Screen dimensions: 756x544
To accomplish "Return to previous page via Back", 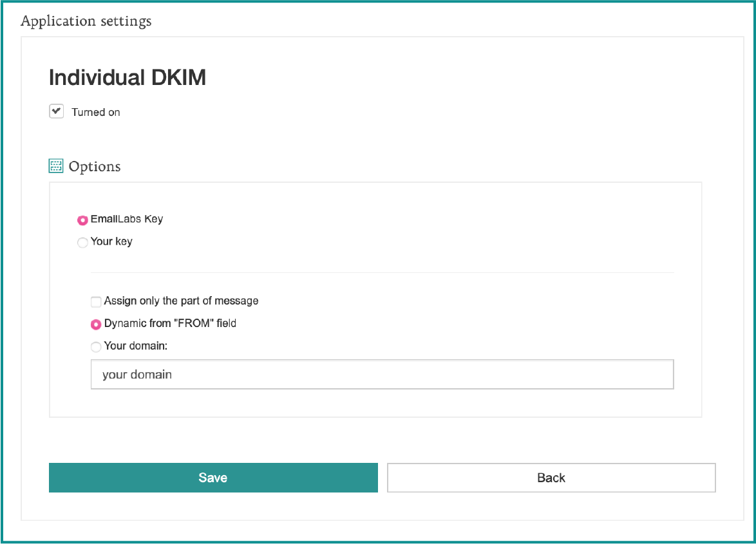I will tap(551, 477).
